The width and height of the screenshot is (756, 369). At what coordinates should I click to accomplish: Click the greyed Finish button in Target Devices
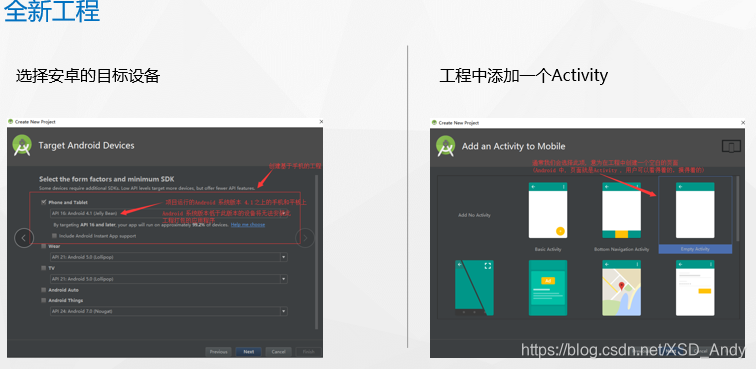(x=309, y=352)
